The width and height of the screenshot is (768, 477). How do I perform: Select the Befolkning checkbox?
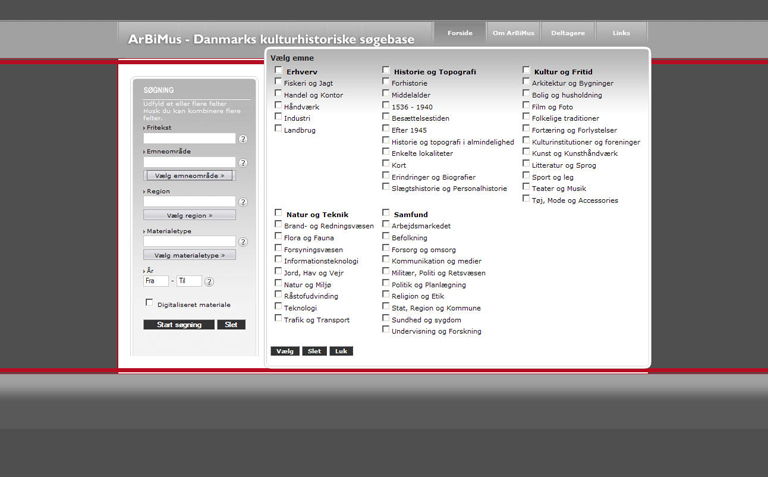pyautogui.click(x=386, y=236)
